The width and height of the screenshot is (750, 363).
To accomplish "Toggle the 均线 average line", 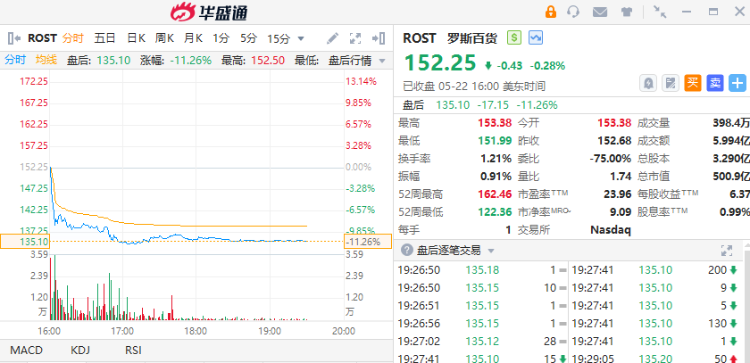I will tap(46, 60).
